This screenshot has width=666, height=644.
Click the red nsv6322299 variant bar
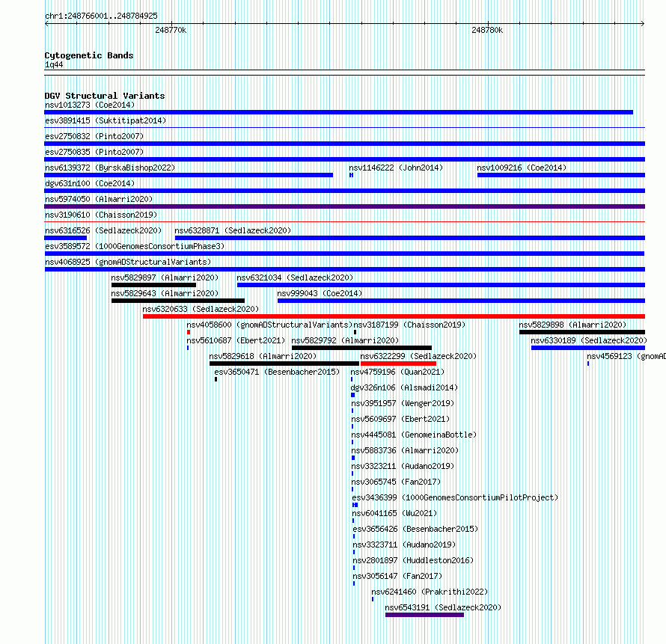point(398,364)
